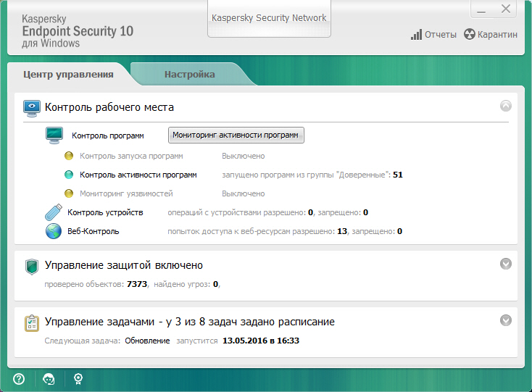Click the monitor icon beside Контроль программ
532x392 pixels.
[54, 135]
